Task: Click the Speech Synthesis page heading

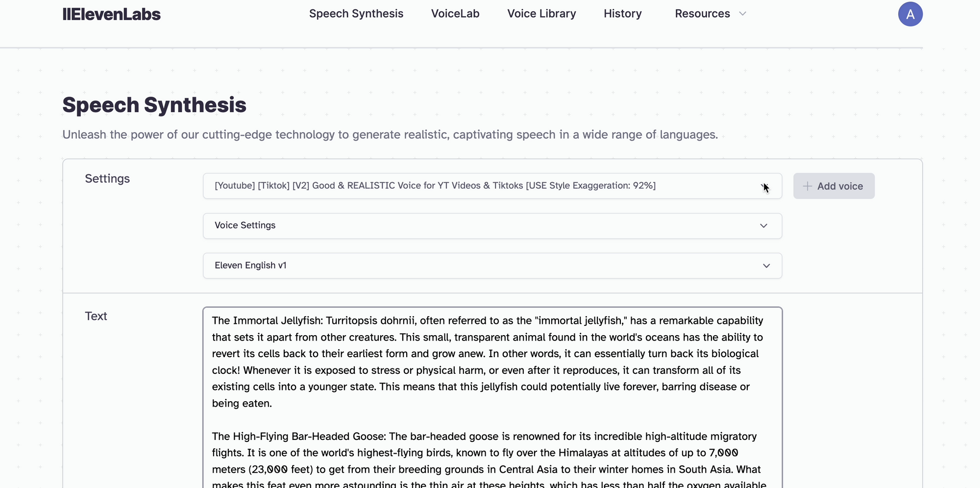Action: click(x=154, y=105)
